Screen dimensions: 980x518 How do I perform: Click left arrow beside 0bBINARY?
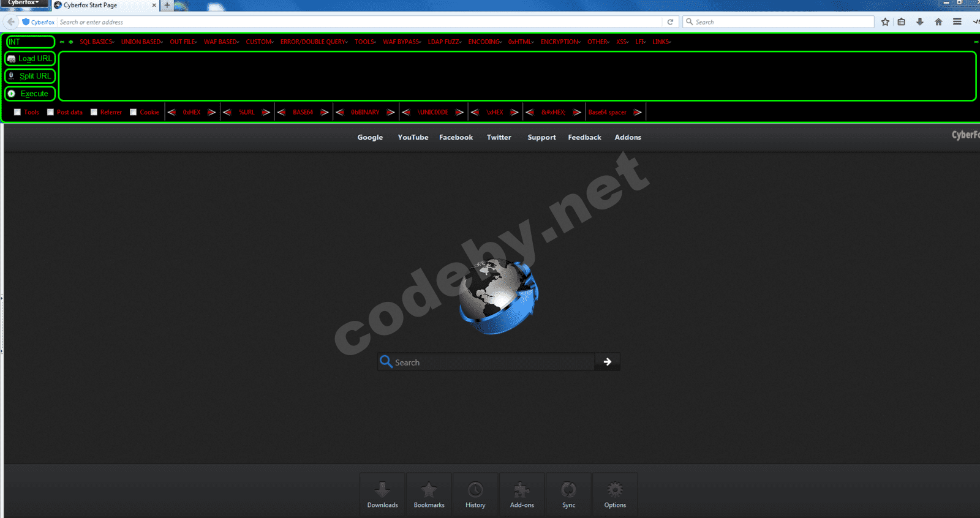pyautogui.click(x=340, y=112)
